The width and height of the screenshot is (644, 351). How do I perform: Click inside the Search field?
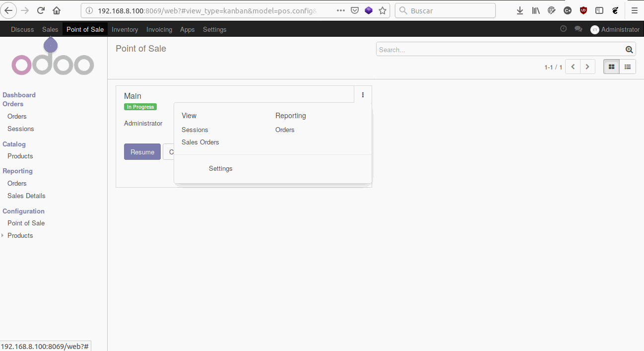pos(496,49)
